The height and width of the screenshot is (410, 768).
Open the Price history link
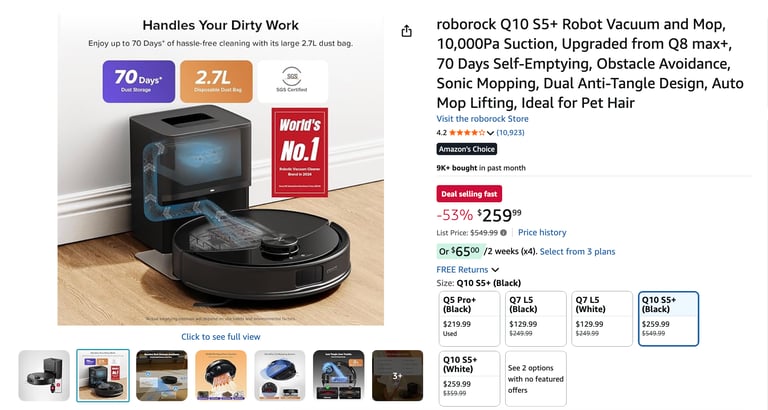coord(542,233)
